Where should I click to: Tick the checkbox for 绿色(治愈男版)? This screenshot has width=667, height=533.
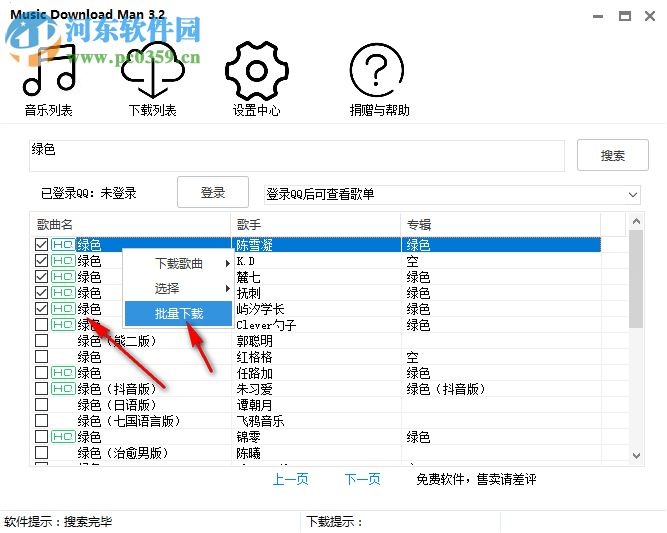point(41,453)
